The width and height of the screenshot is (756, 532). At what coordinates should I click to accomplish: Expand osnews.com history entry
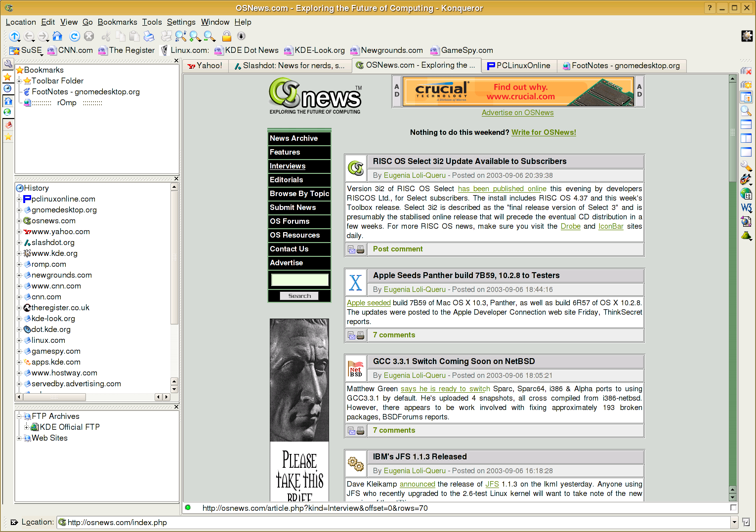tap(20, 221)
